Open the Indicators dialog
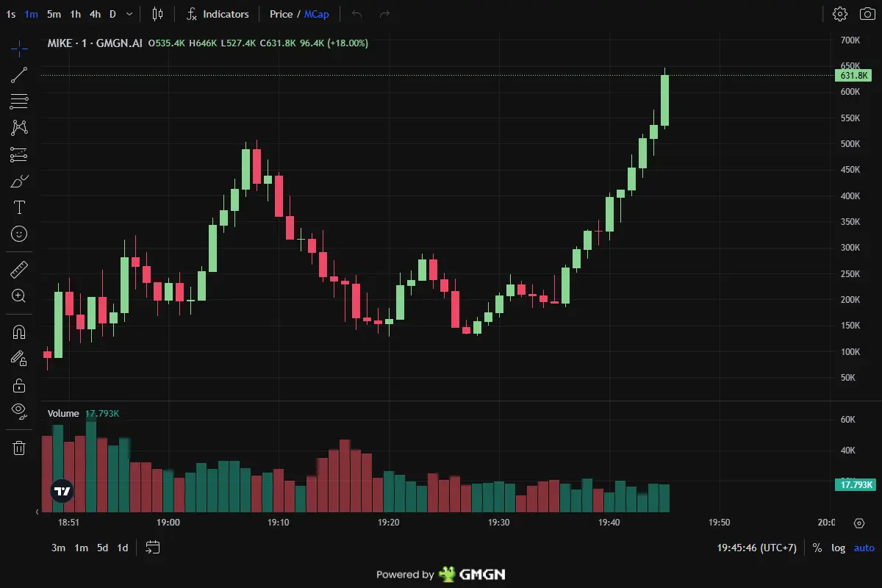The image size is (882, 588). [218, 14]
